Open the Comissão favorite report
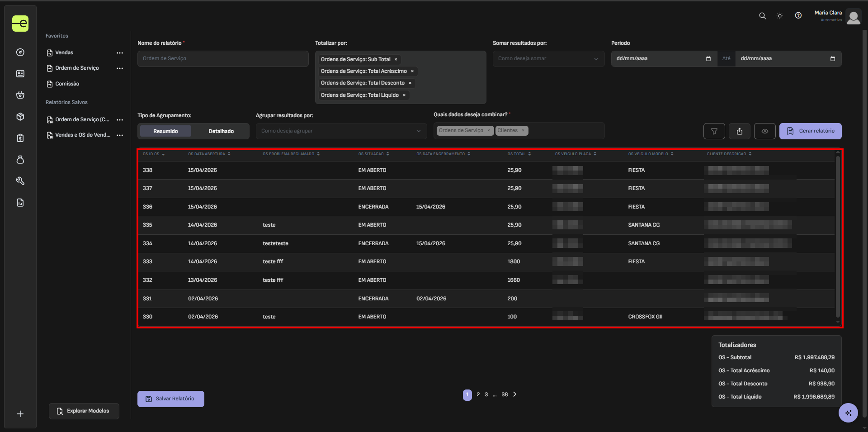Image resolution: width=868 pixels, height=432 pixels. click(67, 84)
